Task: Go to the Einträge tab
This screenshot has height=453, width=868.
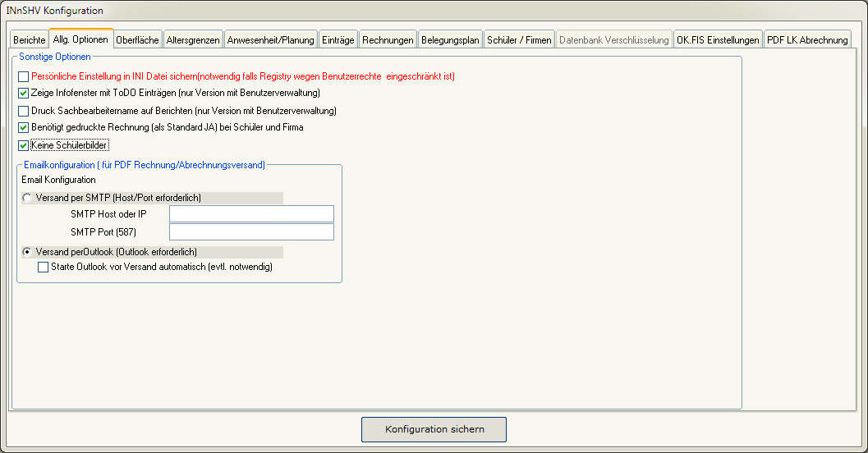Action: pyautogui.click(x=338, y=40)
